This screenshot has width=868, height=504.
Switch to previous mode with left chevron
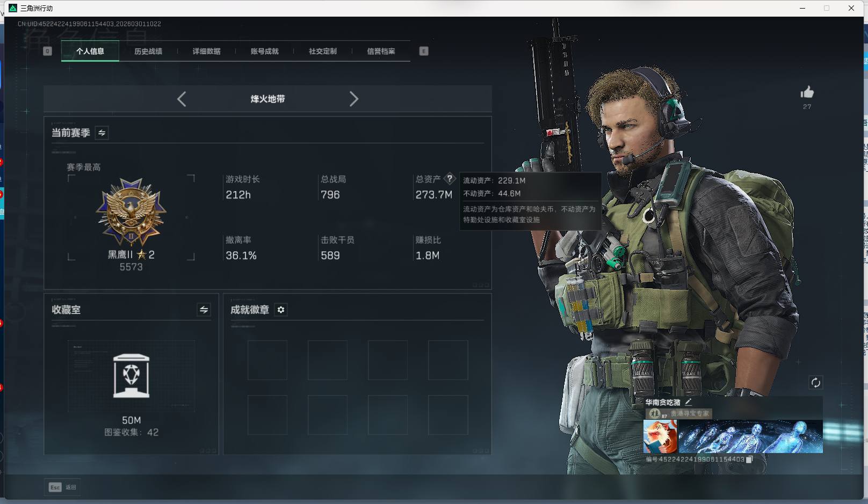[182, 99]
